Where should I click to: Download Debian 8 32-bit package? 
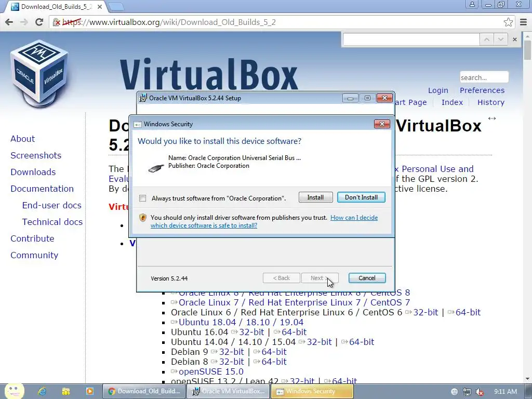(231, 362)
